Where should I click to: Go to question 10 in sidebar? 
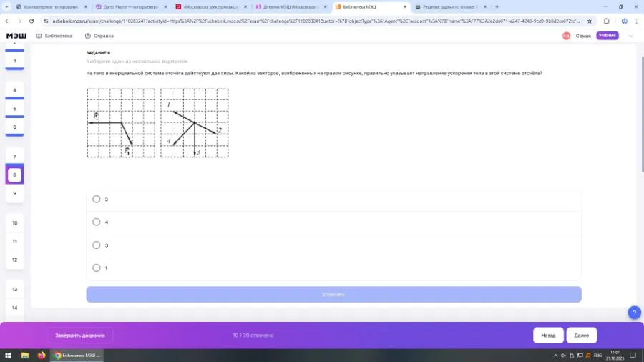coord(15,223)
